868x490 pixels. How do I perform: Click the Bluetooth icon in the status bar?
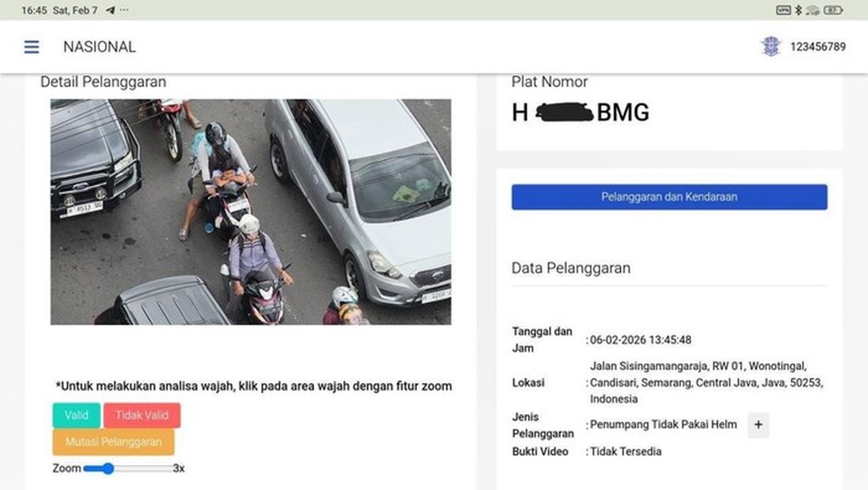[797, 10]
